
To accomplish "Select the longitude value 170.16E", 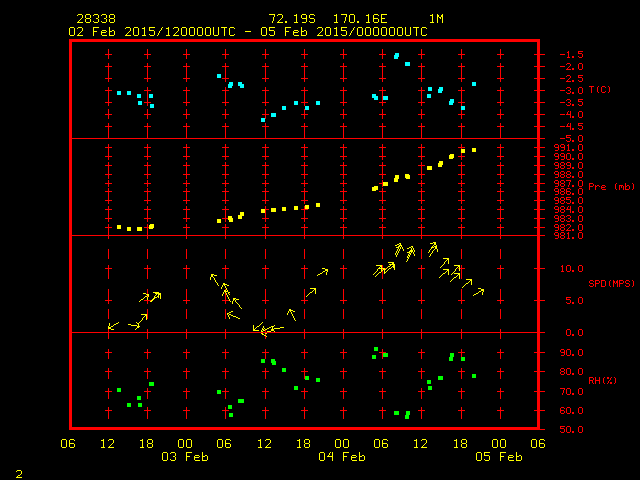I will click(370, 19).
